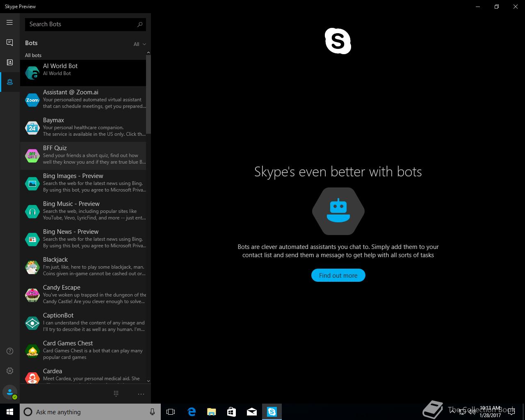The image size is (525, 420).
Task: Click Cortana Ask me anything box
Action: [90, 412]
